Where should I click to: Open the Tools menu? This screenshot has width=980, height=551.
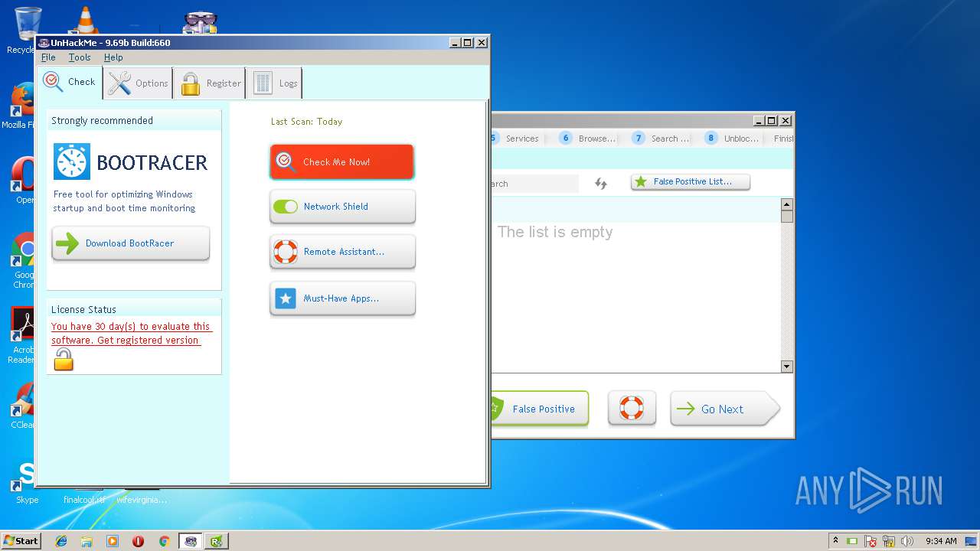tap(80, 57)
